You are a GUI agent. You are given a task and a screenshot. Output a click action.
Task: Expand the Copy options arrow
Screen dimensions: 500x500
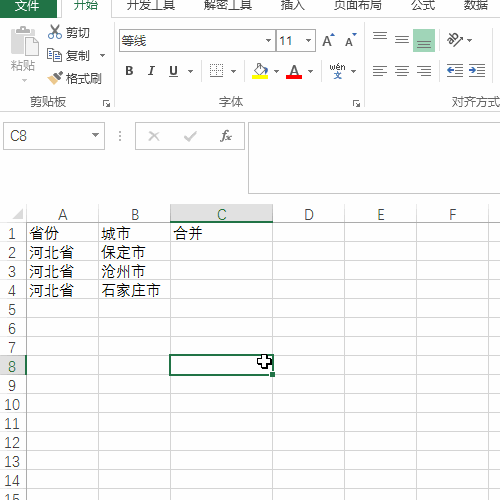(102, 55)
